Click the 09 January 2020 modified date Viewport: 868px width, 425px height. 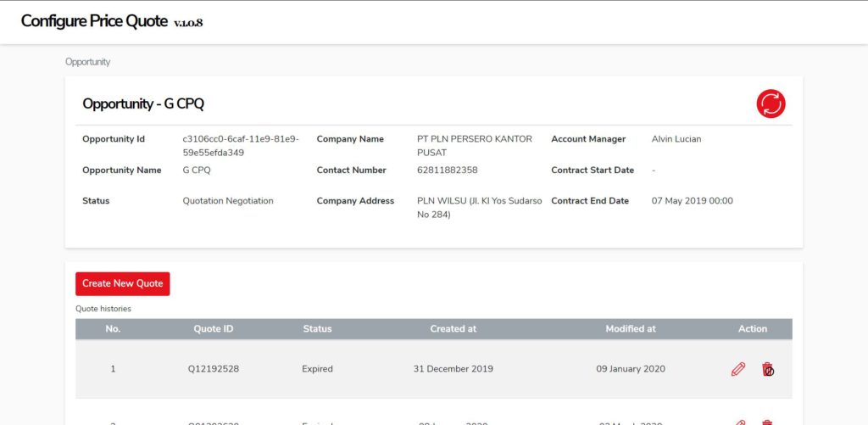click(631, 369)
